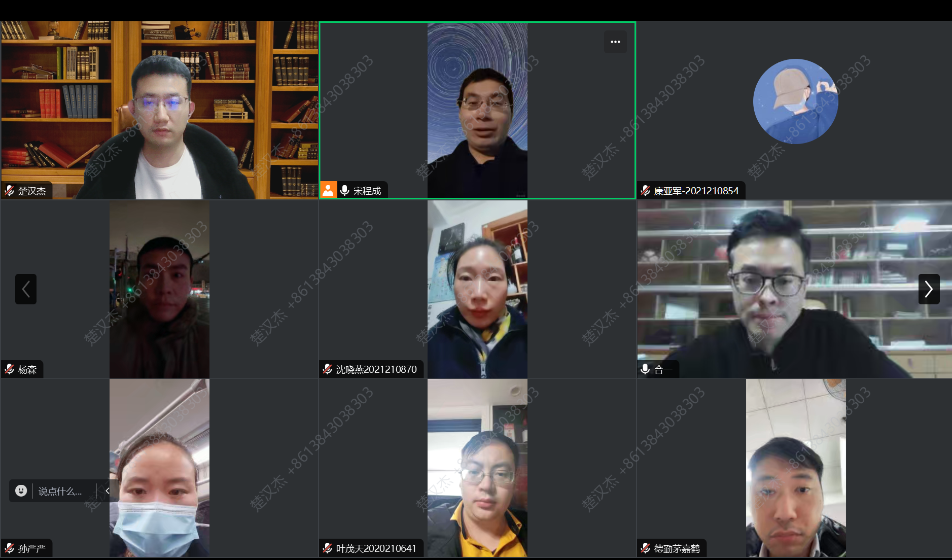The height and width of the screenshot is (560, 952).
Task: Open the emoji smiley picker in chat box
Action: point(21,491)
